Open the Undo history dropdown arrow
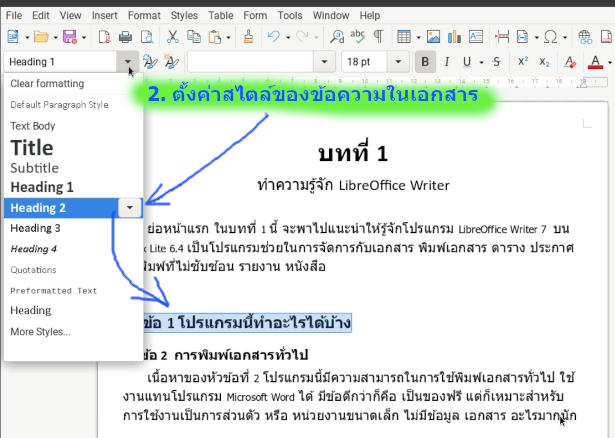Image resolution: width=615 pixels, height=438 pixels. pos(288,37)
